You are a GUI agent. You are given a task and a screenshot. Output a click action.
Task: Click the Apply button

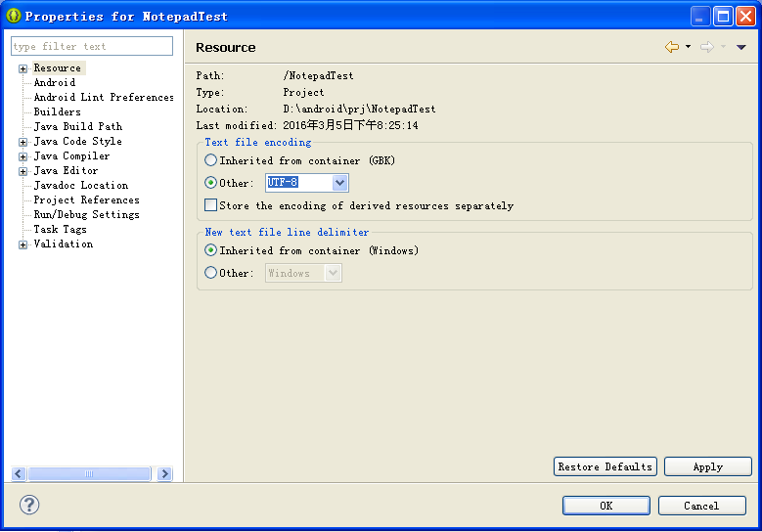tap(708, 466)
